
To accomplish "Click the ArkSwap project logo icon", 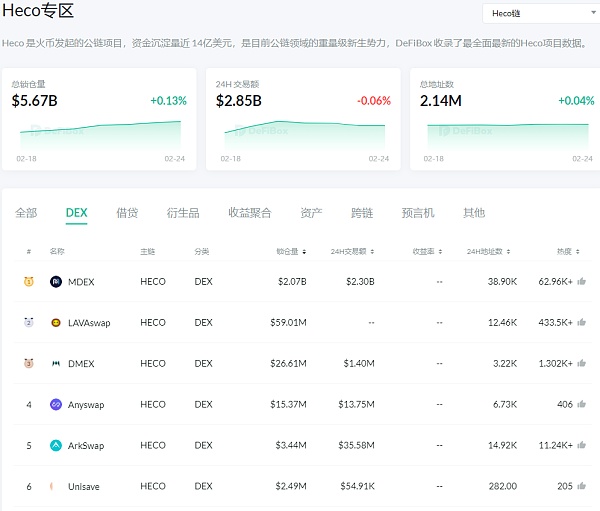I will coord(56,446).
